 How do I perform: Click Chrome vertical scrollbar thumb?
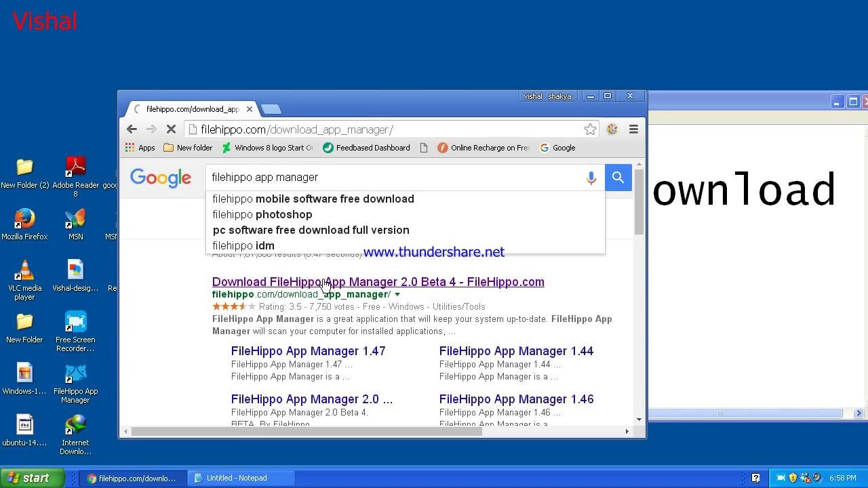point(639,203)
